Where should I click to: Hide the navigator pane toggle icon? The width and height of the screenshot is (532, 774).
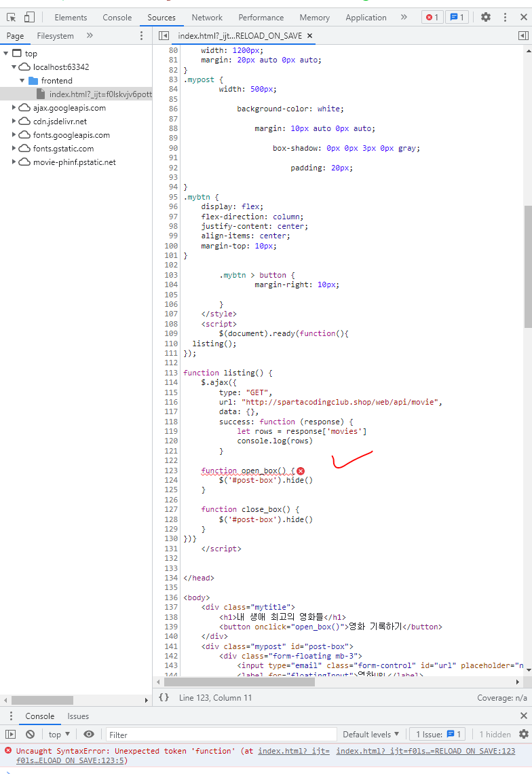pyautogui.click(x=164, y=35)
